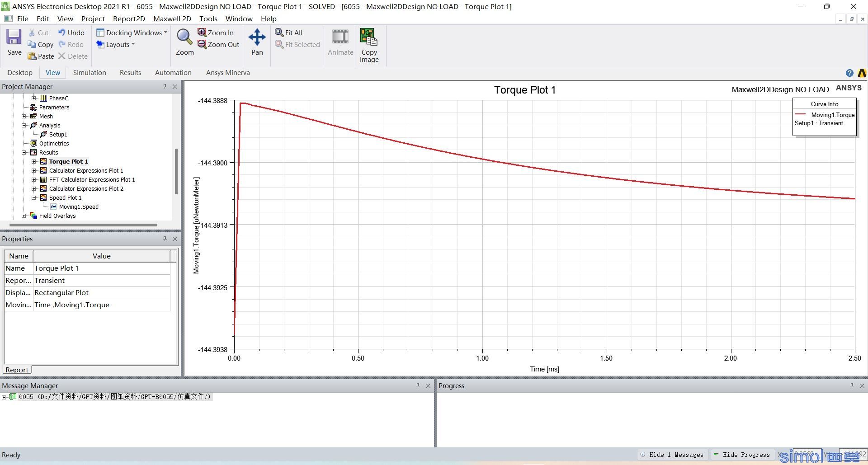Switch to the Automation ribbon tab
The image size is (868, 465).
173,73
